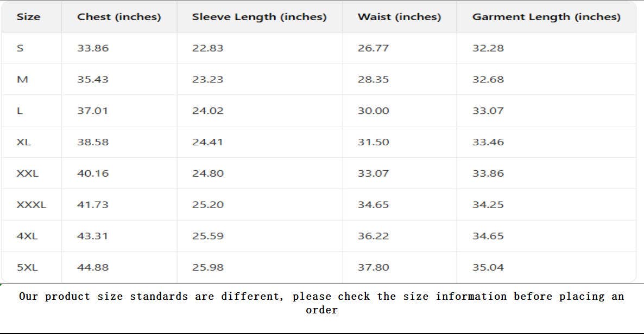This screenshot has width=644, height=334.
Task: Select the Garment Length (inches) header
Action: pyautogui.click(x=546, y=17)
